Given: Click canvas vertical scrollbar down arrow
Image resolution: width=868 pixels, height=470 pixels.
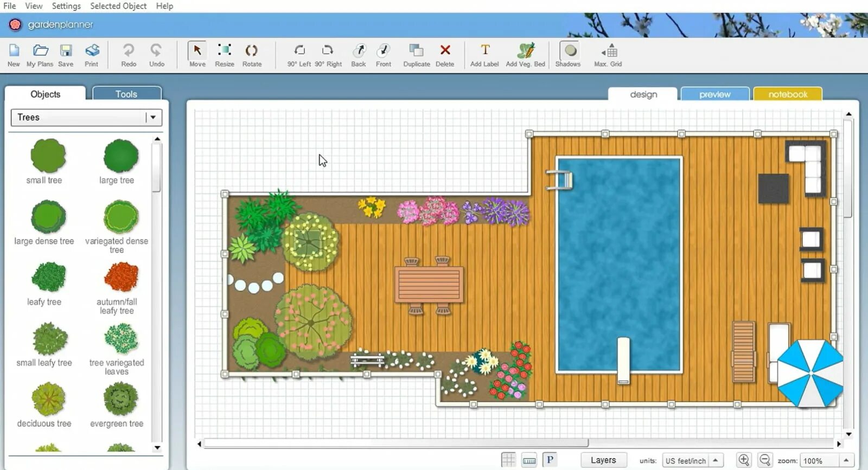Looking at the screenshot, I should [848, 434].
